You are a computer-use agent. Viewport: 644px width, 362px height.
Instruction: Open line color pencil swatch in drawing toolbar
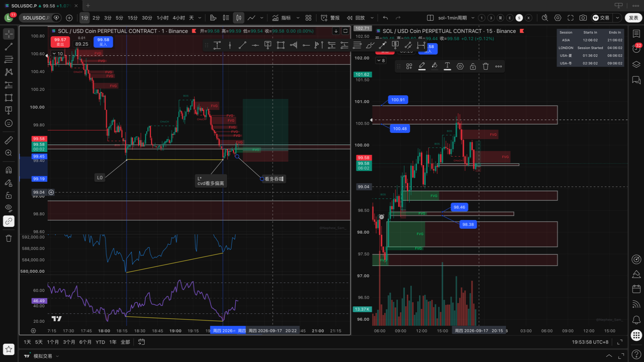coord(422,66)
